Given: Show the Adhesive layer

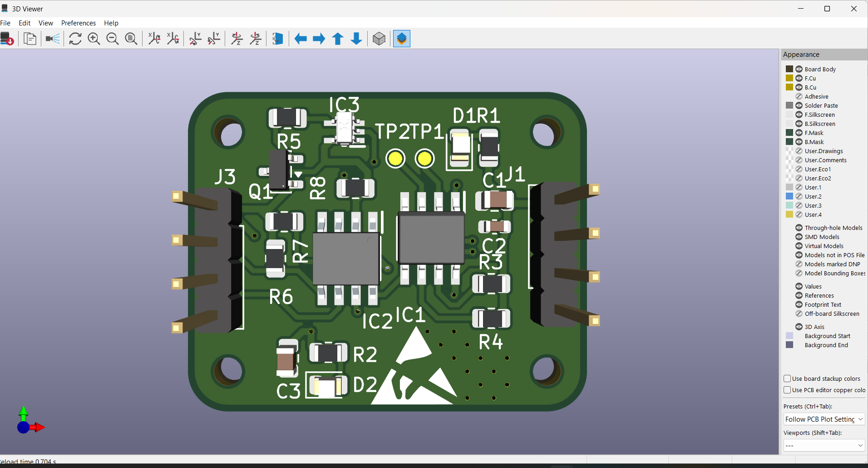Looking at the screenshot, I should pos(799,96).
